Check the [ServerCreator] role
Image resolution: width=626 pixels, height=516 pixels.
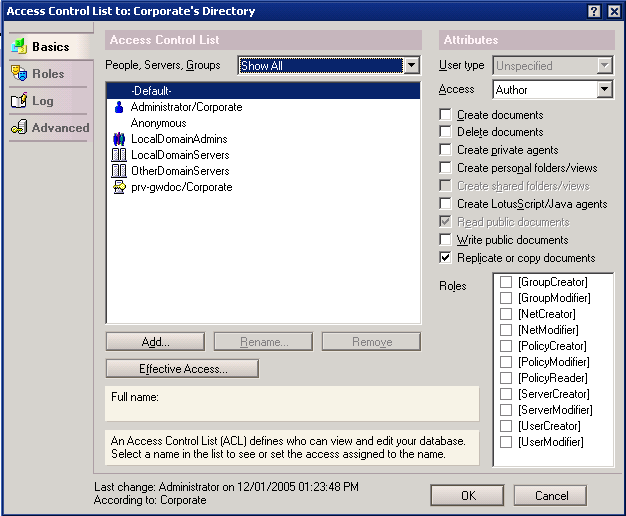point(506,394)
